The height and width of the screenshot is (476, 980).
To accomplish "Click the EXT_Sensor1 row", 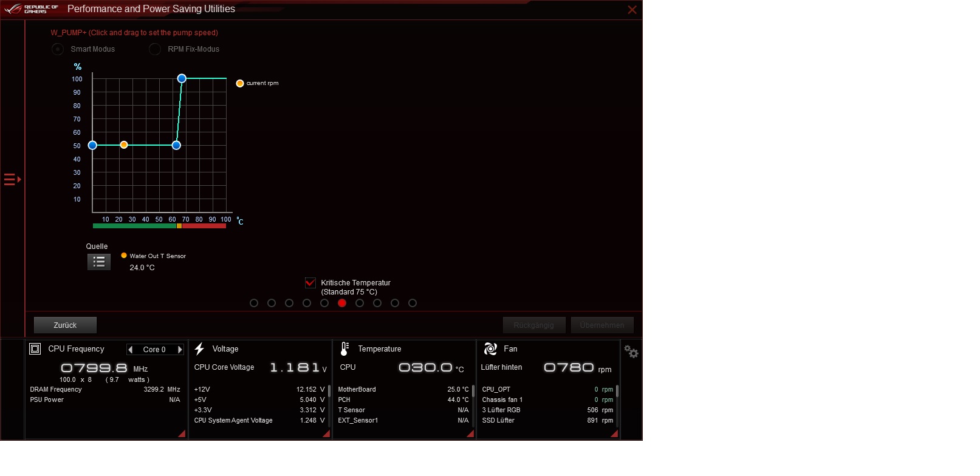I will [403, 421].
